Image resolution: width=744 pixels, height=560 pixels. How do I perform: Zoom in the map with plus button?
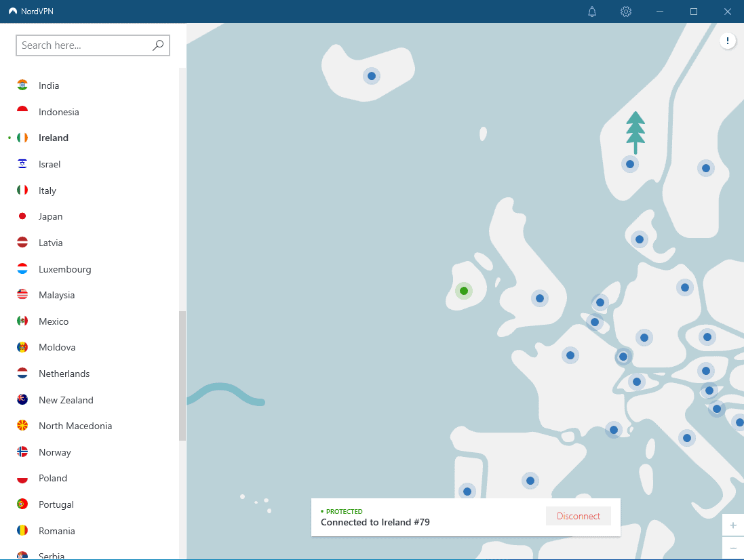click(x=733, y=525)
